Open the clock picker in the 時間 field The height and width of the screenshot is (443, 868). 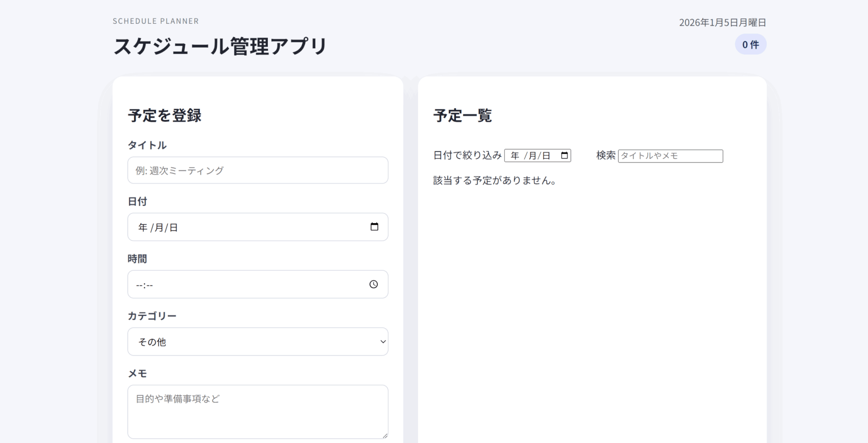coord(373,284)
